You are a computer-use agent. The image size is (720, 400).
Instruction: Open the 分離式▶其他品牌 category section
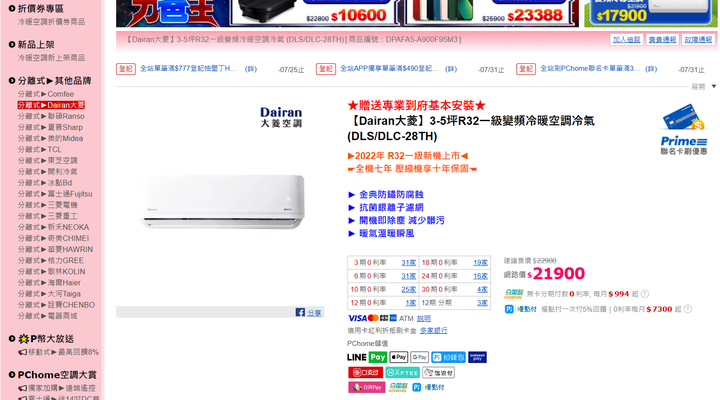(54, 81)
